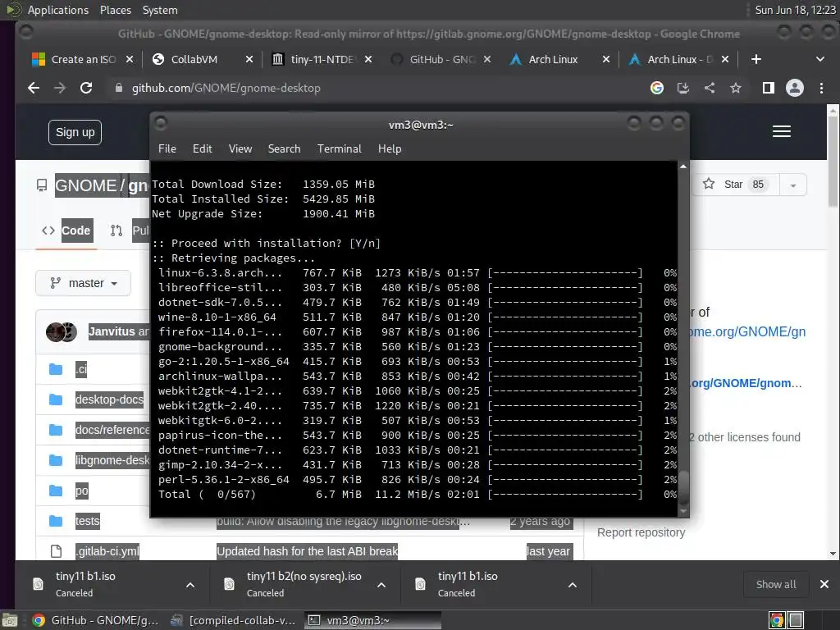Image resolution: width=840 pixels, height=630 pixels.
Task: Click Janvitus commit author name
Action: pos(112,331)
